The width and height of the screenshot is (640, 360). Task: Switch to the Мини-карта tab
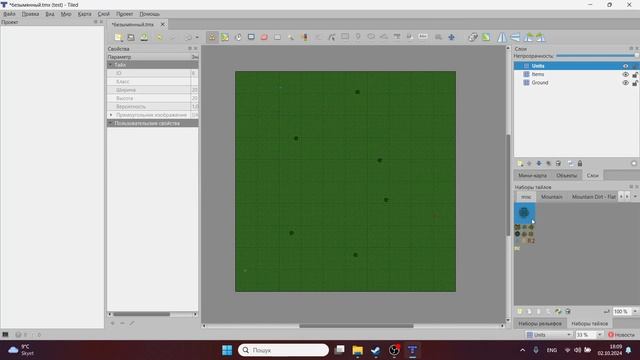532,176
